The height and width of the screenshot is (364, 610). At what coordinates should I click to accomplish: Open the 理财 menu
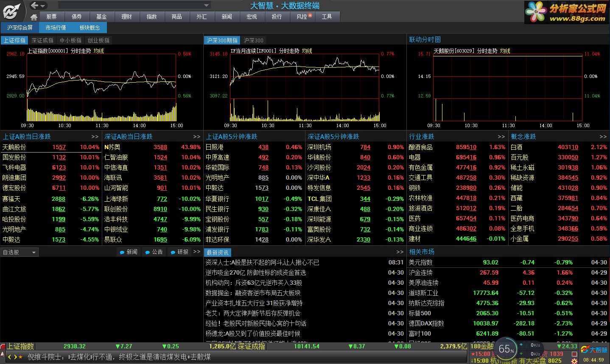pos(126,17)
